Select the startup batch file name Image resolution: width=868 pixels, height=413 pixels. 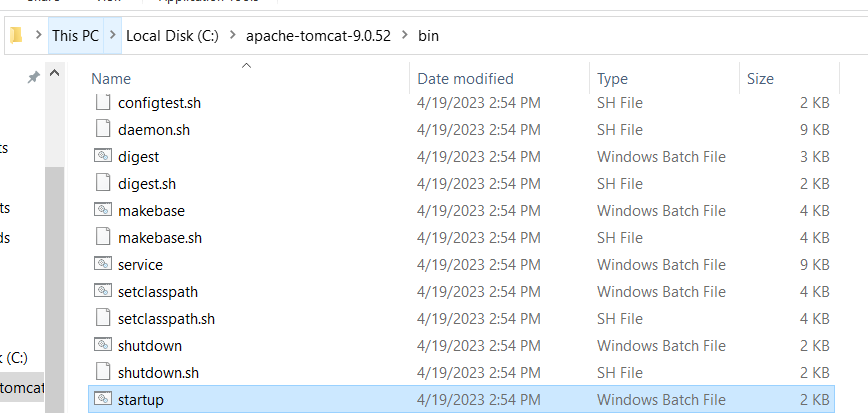[x=141, y=400]
